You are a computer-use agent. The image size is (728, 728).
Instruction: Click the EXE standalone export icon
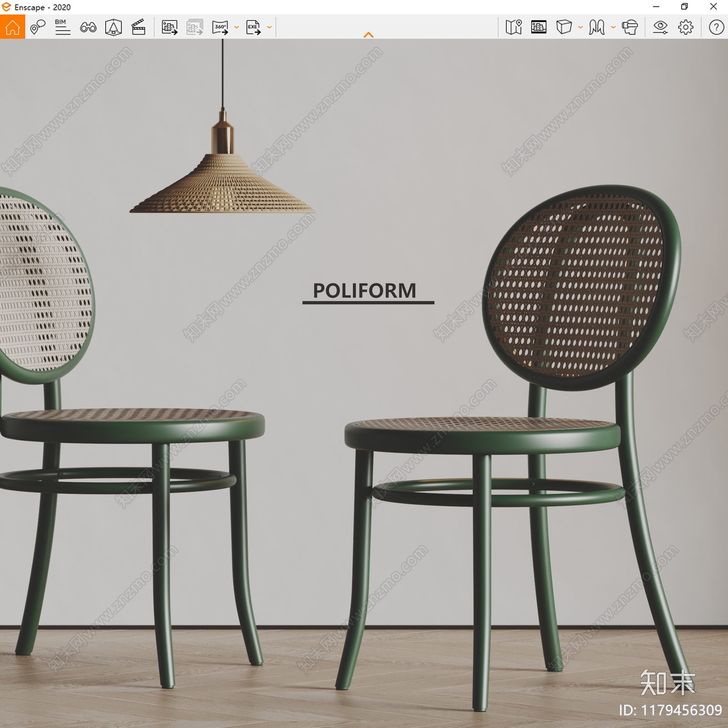(253, 27)
